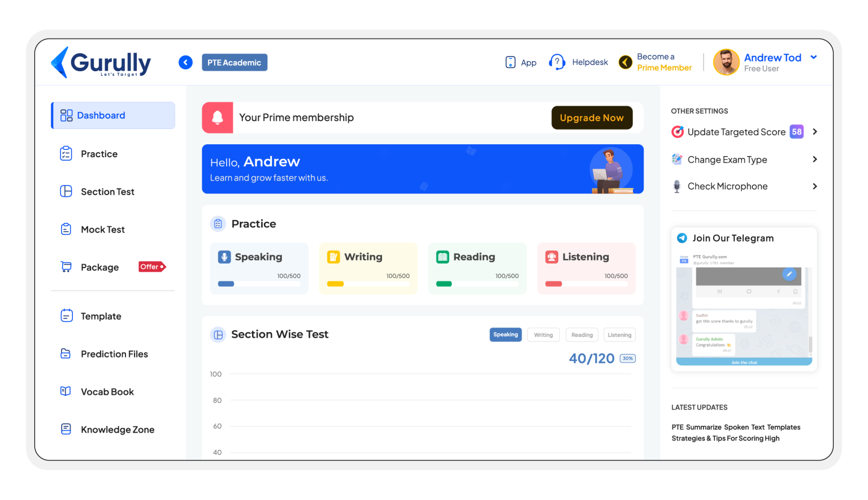This screenshot has height=500, width=868.
Task: Select the Speaking filter in Section Wise Test
Action: tap(505, 335)
